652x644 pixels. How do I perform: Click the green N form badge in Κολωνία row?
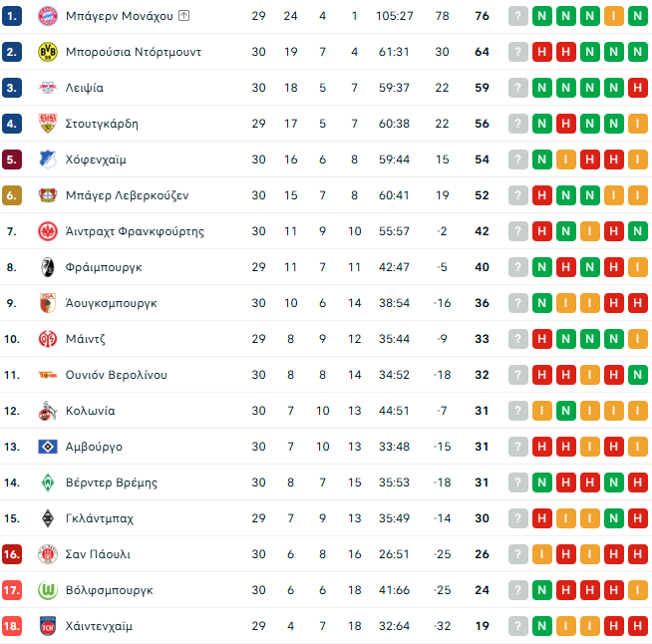point(566,411)
